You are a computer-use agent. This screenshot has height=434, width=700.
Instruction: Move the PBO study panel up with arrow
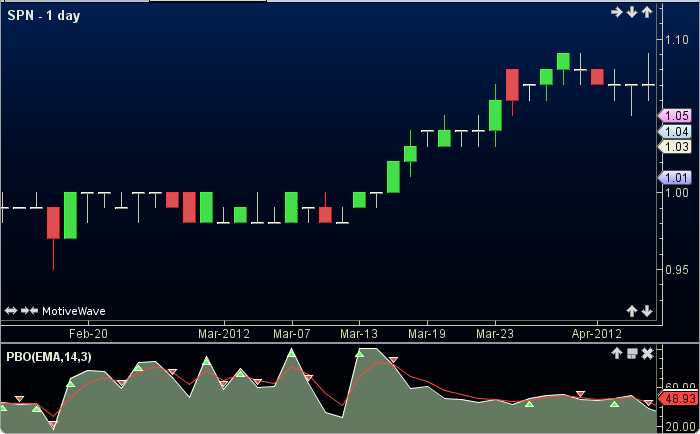(617, 354)
